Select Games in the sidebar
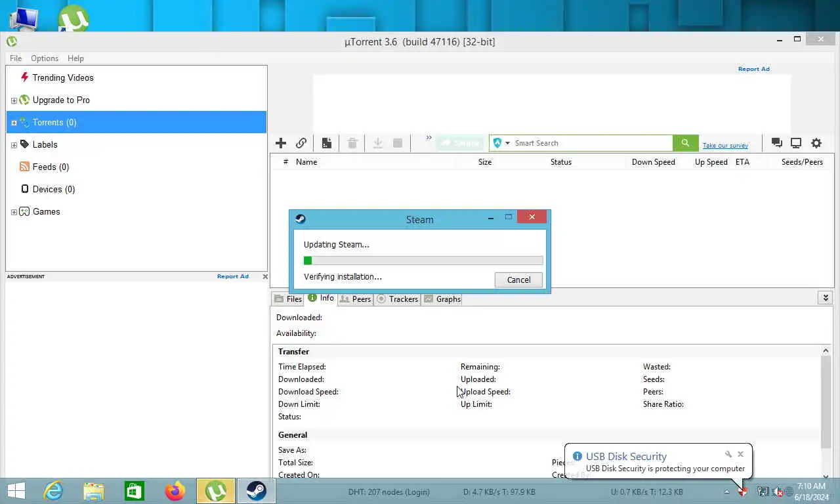Image resolution: width=840 pixels, height=504 pixels. tap(46, 211)
